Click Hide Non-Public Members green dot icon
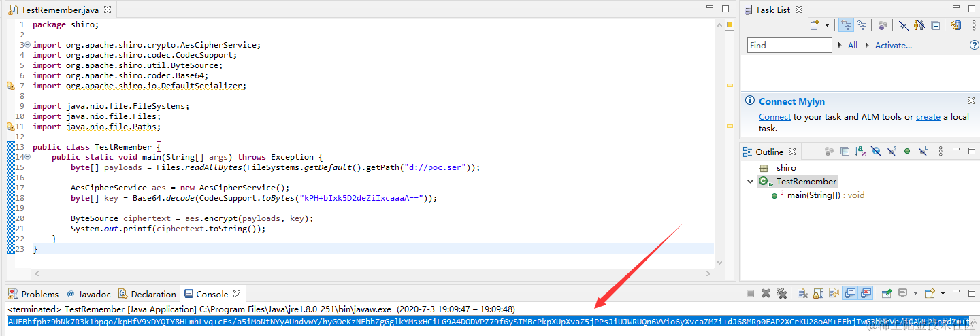Image resolution: width=980 pixels, height=336 pixels. pos(907,151)
